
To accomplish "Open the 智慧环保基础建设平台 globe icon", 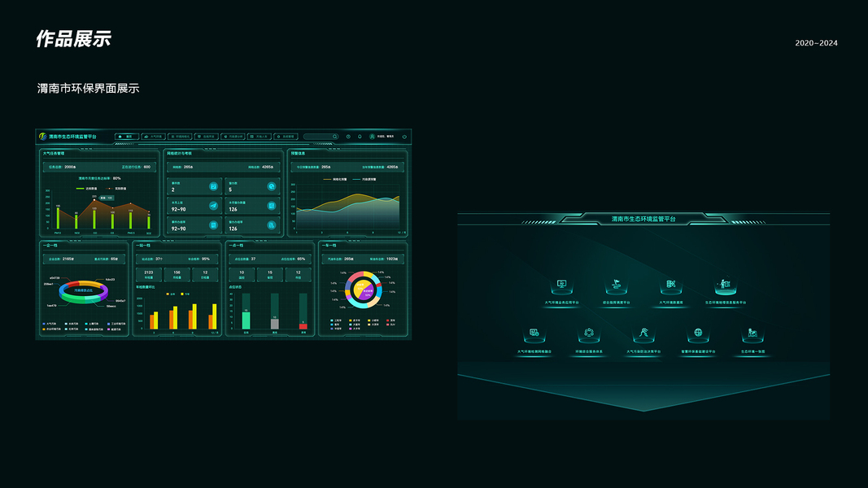I will coord(698,333).
